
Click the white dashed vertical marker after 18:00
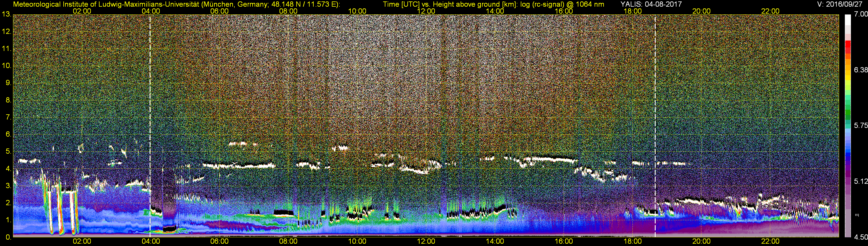pos(655,125)
